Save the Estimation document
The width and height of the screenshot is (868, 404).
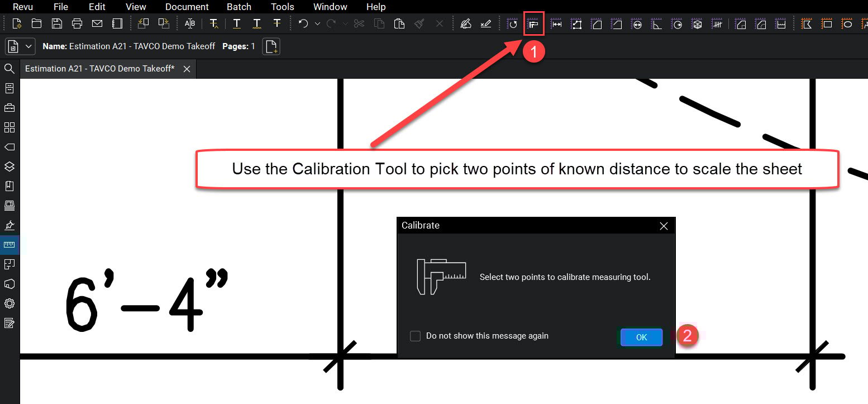57,23
